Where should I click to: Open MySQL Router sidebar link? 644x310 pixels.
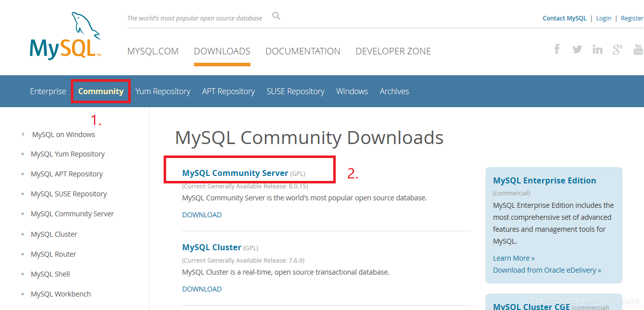point(53,254)
